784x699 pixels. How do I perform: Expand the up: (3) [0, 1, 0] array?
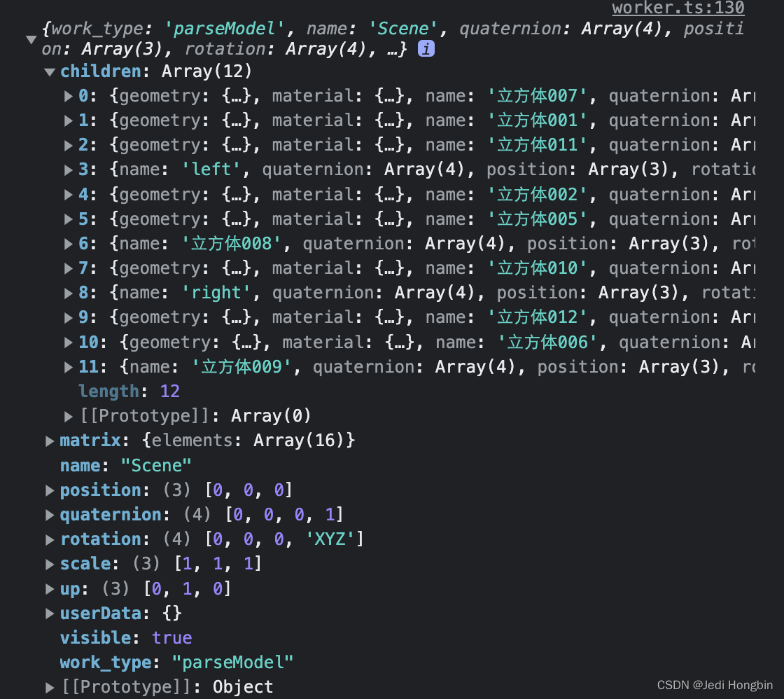[x=49, y=588]
